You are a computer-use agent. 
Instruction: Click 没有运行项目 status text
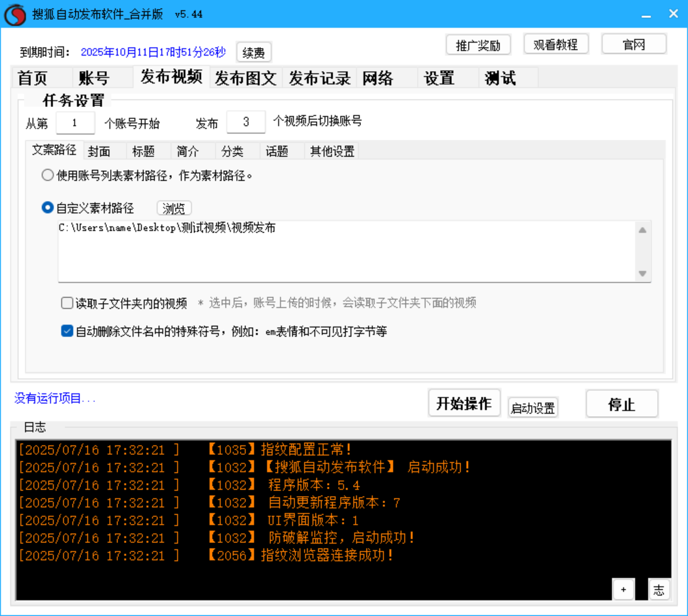tap(55, 398)
